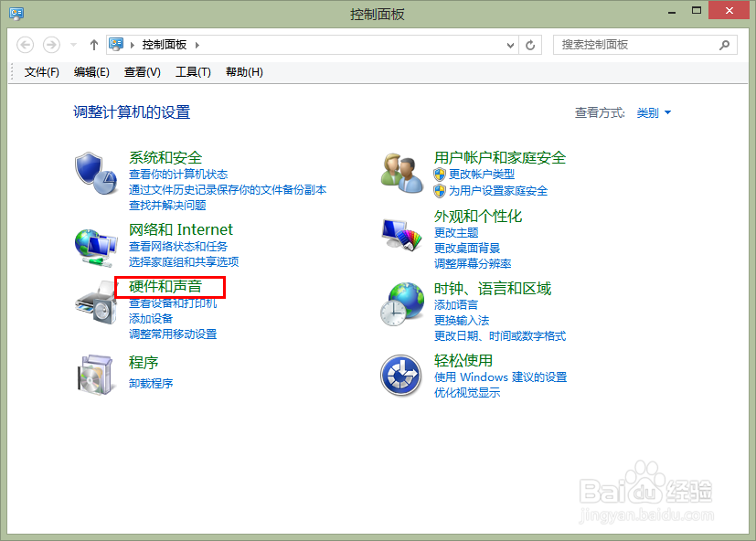Click the 调整屏幕分辨率 link
The width and height of the screenshot is (756, 541).
pyautogui.click(x=473, y=264)
